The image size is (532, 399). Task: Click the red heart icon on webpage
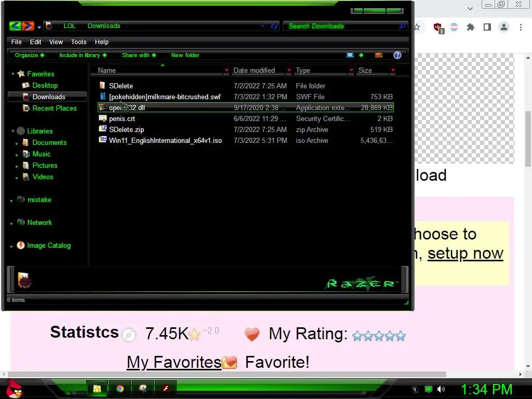252,334
